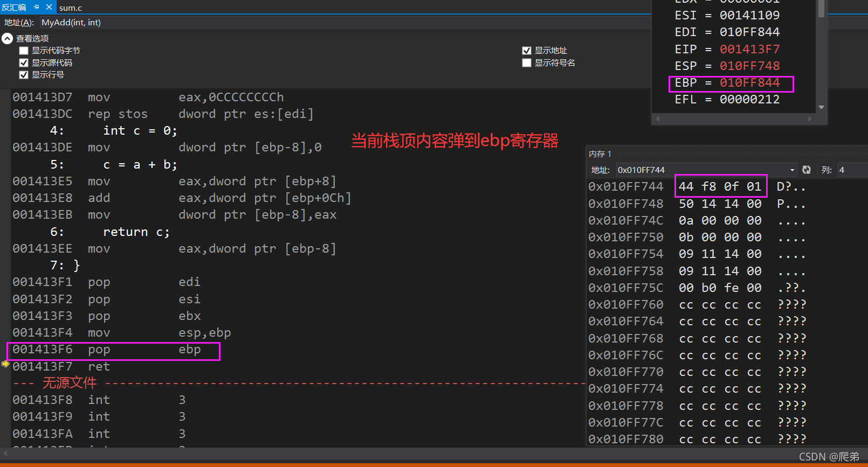Toggle the 显示地址 checkbox
The width and height of the screenshot is (868, 467).
coord(527,51)
